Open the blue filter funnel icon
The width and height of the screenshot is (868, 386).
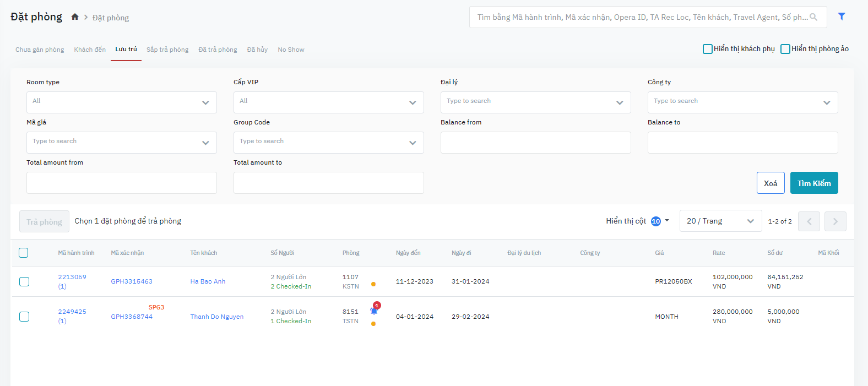(842, 17)
